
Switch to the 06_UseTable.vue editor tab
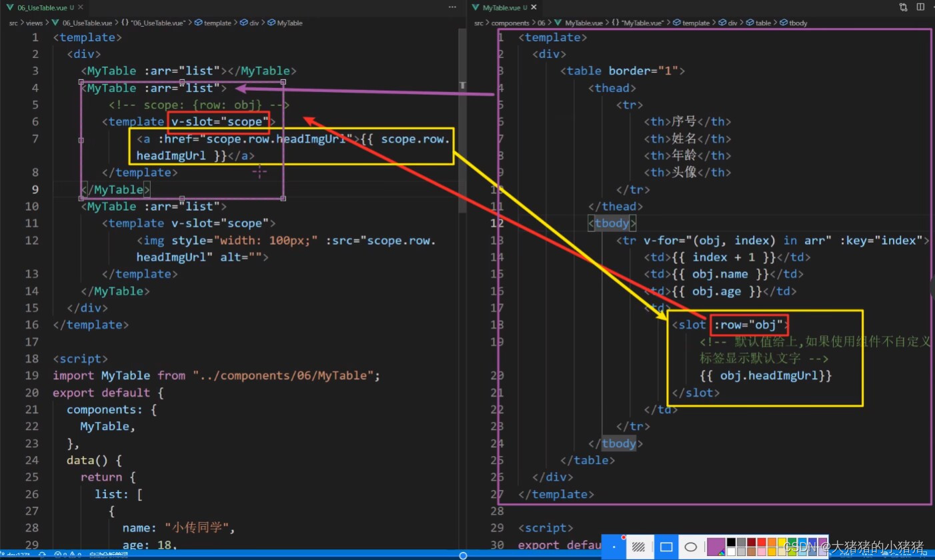(44, 7)
